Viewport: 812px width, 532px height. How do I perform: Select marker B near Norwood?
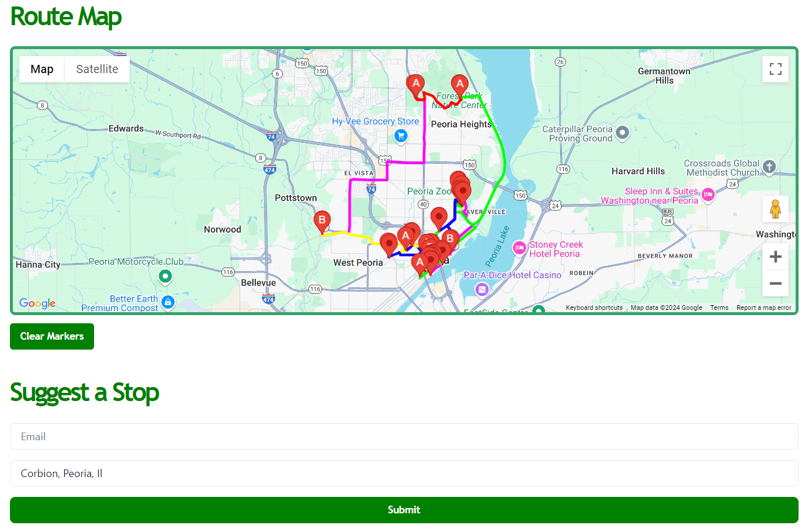pos(322,223)
